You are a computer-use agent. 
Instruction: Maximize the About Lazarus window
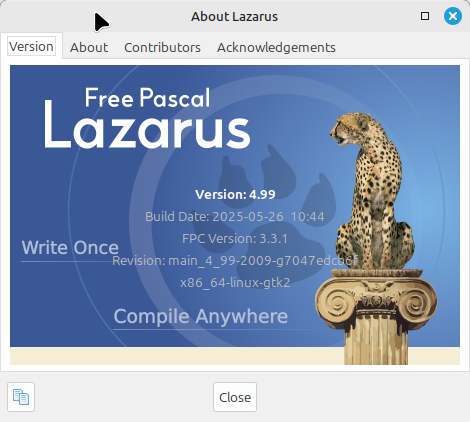coord(425,16)
